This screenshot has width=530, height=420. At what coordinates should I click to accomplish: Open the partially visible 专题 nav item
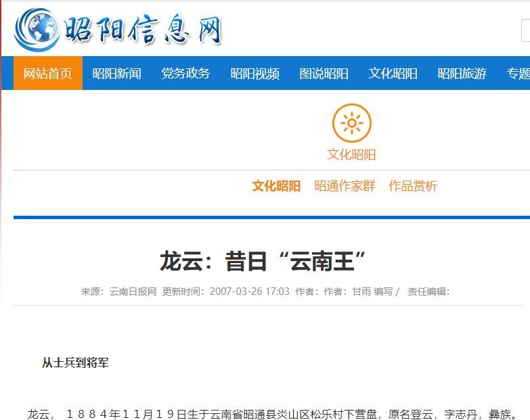518,73
